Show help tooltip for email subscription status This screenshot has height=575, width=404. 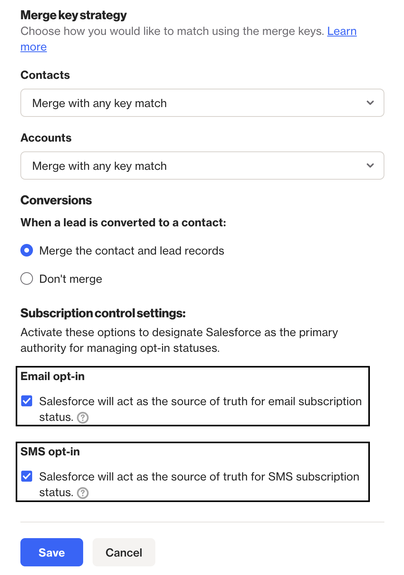(x=83, y=418)
